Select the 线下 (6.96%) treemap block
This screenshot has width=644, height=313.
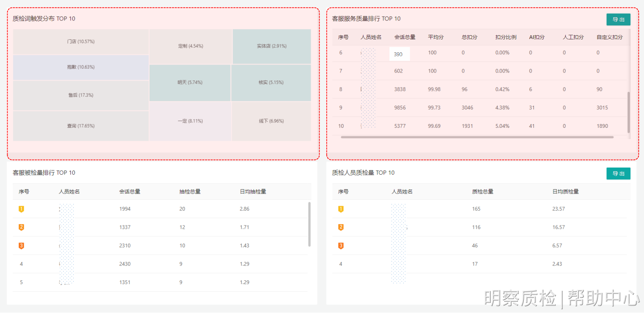[x=271, y=121]
